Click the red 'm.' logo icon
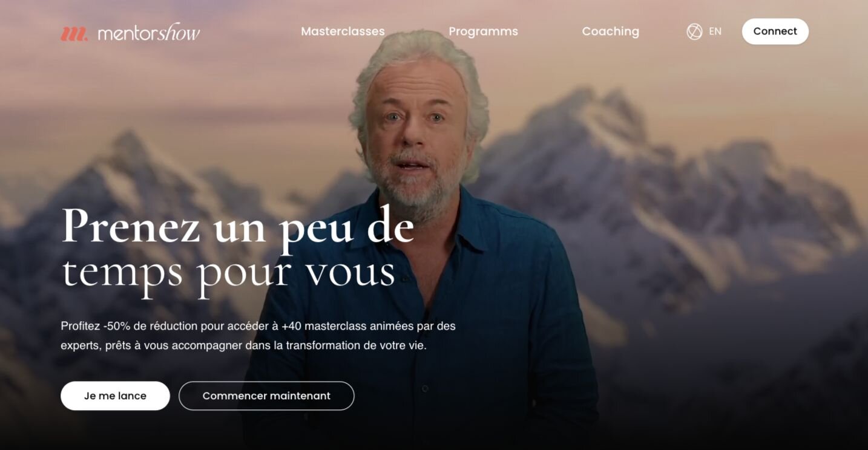868x450 pixels. point(74,34)
